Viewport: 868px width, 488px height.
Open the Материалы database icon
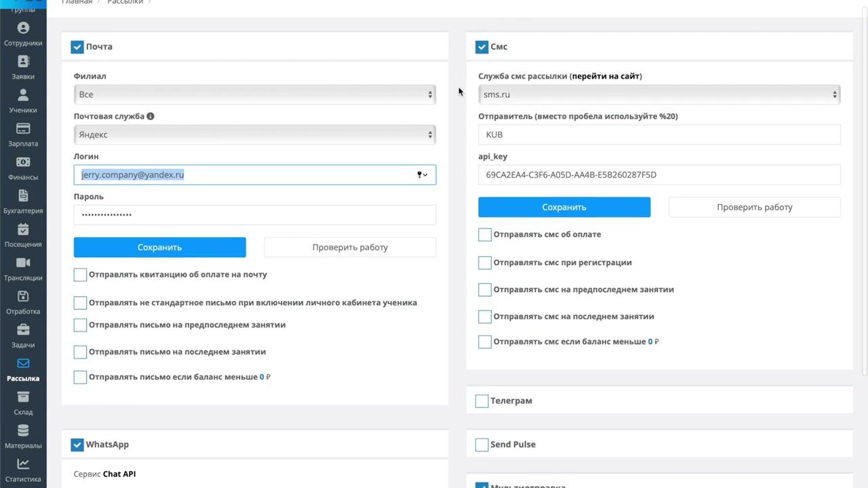[x=23, y=430]
